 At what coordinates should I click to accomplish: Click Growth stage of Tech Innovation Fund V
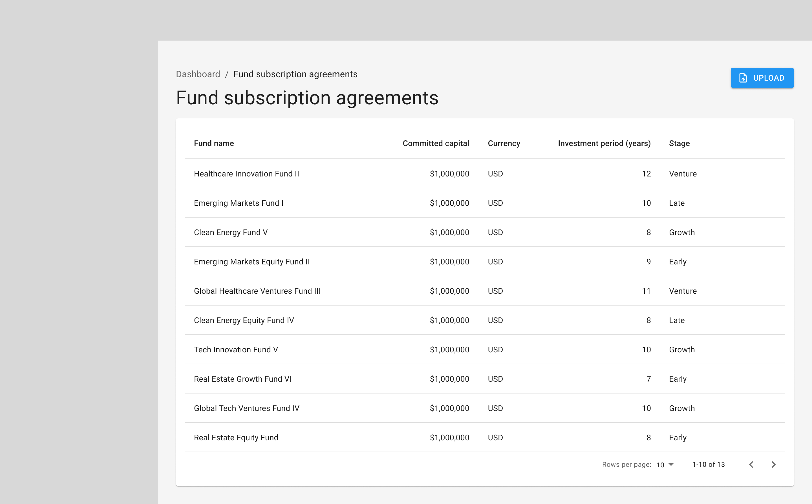click(x=682, y=350)
